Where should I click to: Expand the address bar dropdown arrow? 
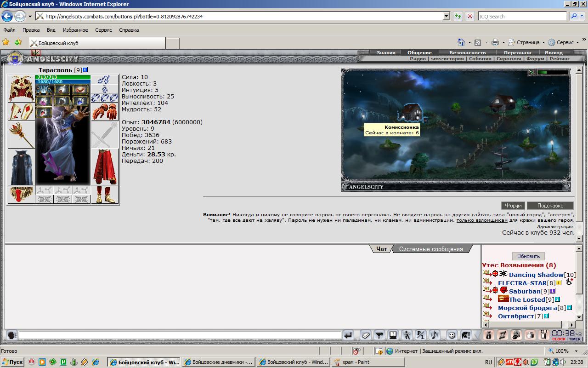coord(446,16)
